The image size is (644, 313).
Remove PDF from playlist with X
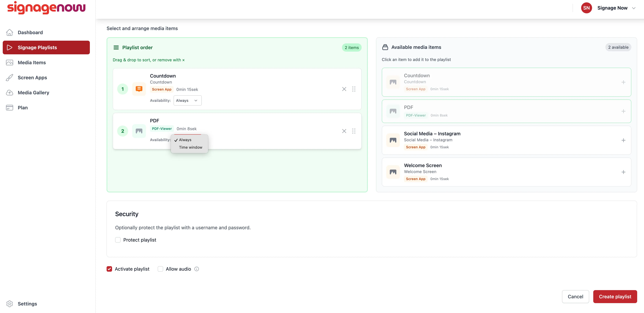click(x=344, y=131)
